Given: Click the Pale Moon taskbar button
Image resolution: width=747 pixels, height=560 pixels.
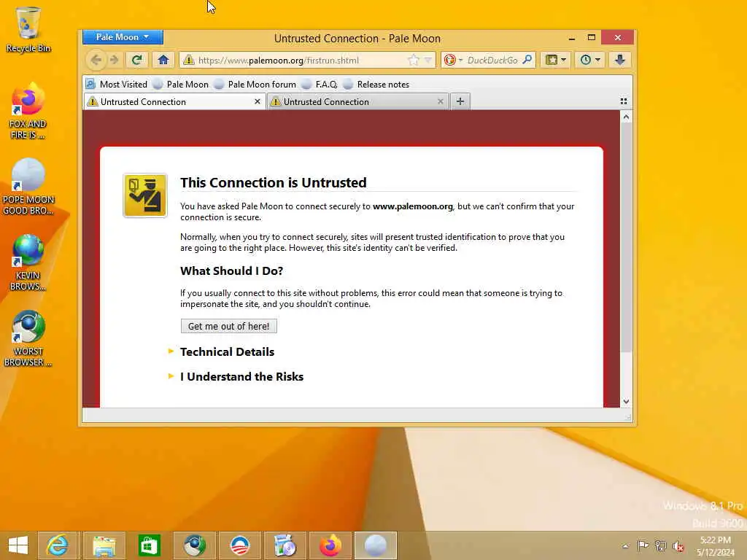Looking at the screenshot, I should (x=376, y=545).
